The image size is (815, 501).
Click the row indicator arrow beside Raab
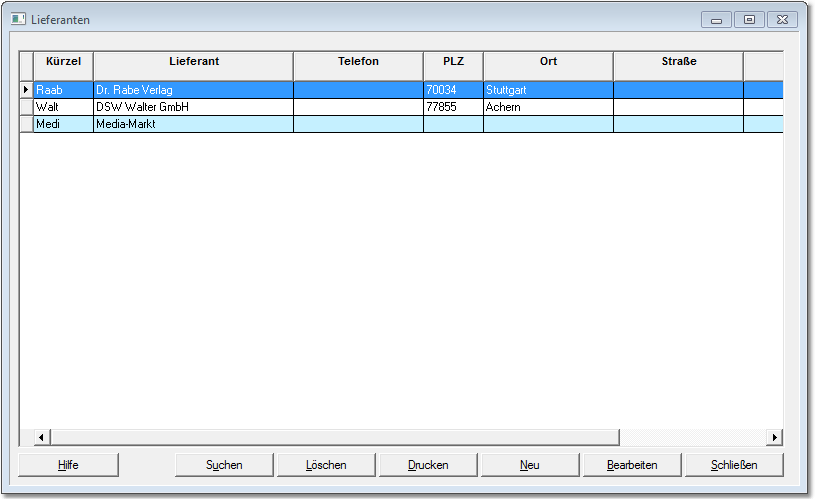(26, 90)
